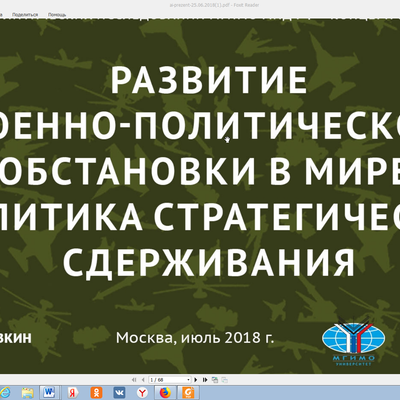Click the text Москва, июль 2018 г.
Screen dimensions: 400x400
click(x=195, y=338)
